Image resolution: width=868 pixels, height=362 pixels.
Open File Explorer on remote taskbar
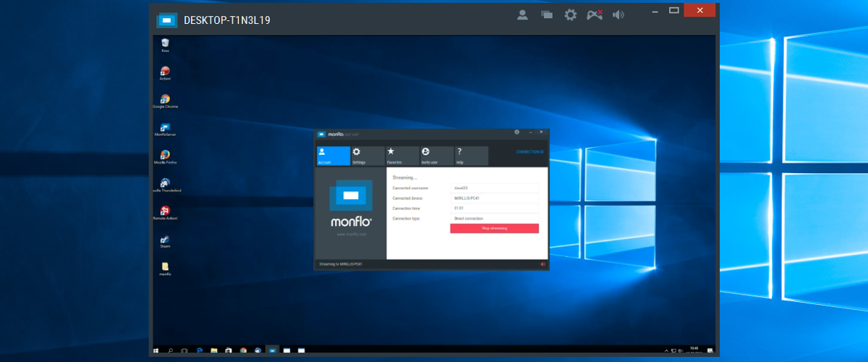click(214, 350)
